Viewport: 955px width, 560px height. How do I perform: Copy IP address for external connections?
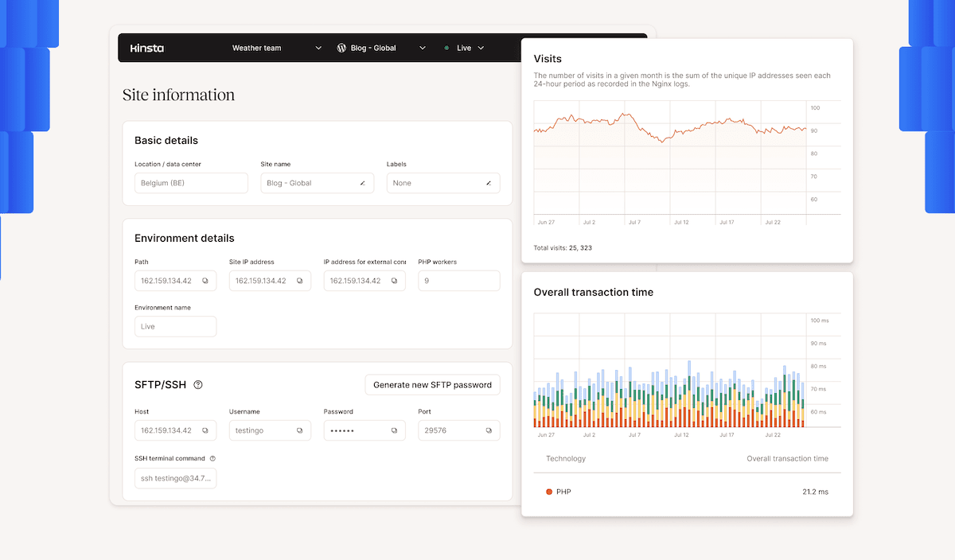(x=394, y=281)
